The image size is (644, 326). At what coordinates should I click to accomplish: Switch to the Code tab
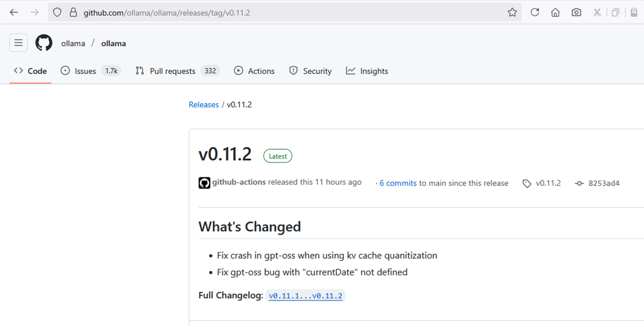30,71
